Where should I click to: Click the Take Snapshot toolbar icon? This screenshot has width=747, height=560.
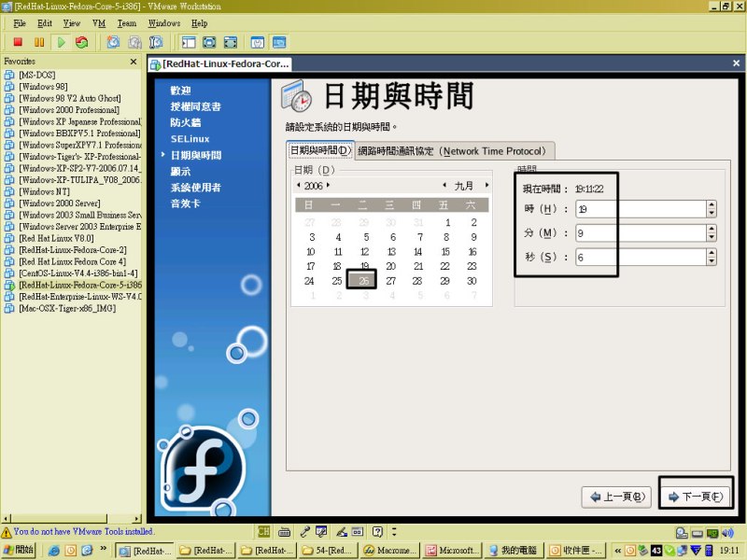click(x=113, y=42)
